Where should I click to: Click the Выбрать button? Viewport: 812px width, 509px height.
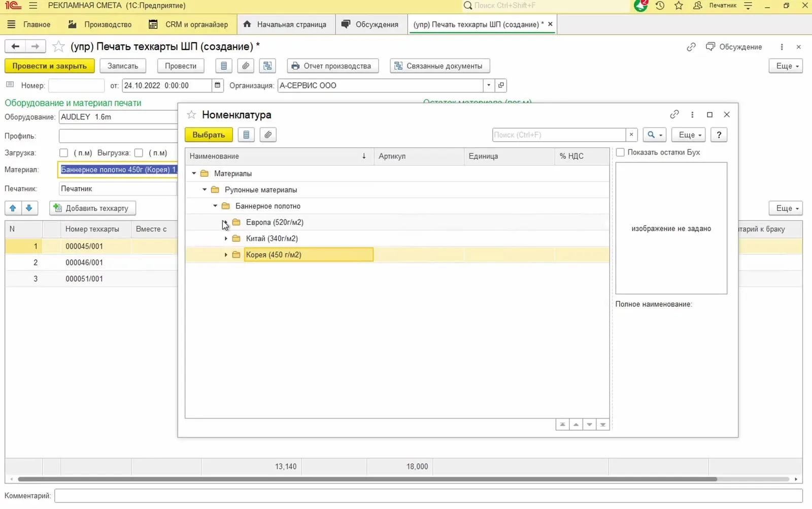point(209,135)
